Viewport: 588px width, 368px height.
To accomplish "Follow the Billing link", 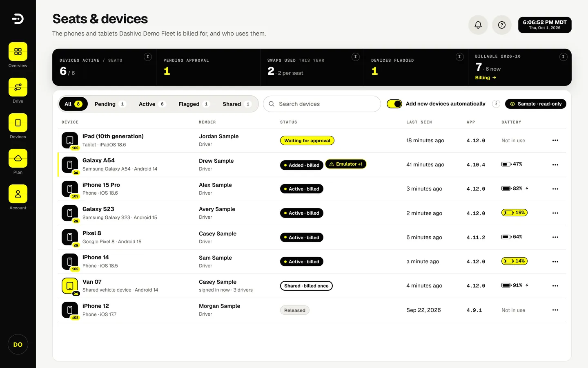I will click(x=486, y=78).
